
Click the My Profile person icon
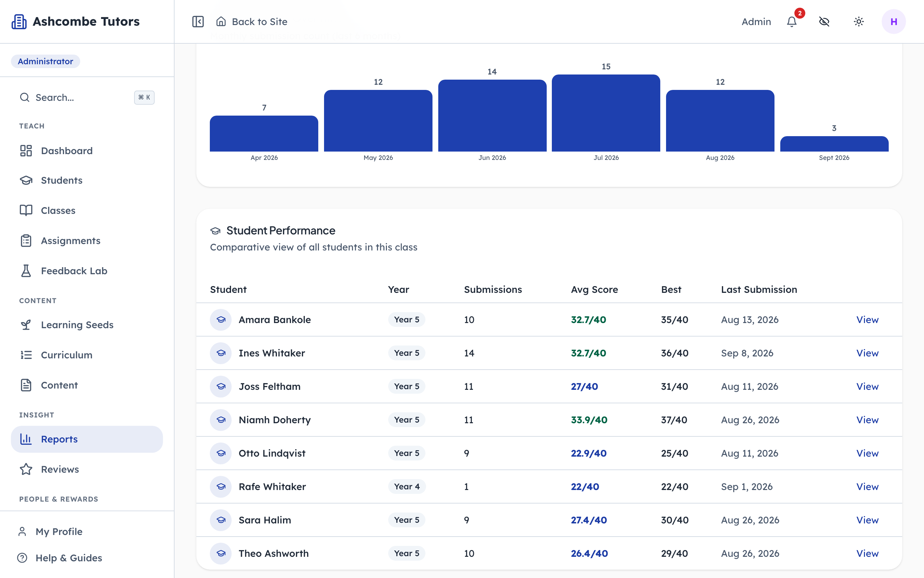coord(22,531)
